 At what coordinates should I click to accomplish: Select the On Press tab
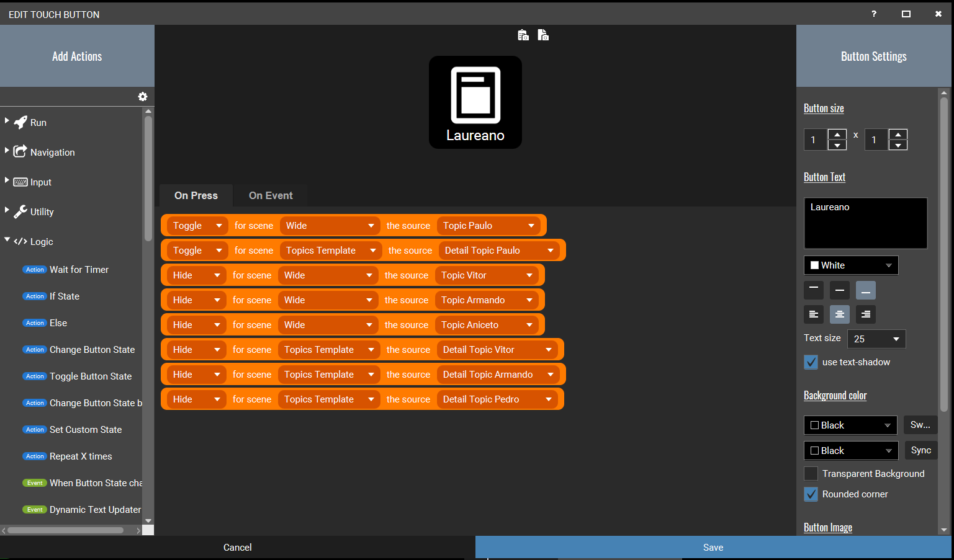(x=196, y=195)
